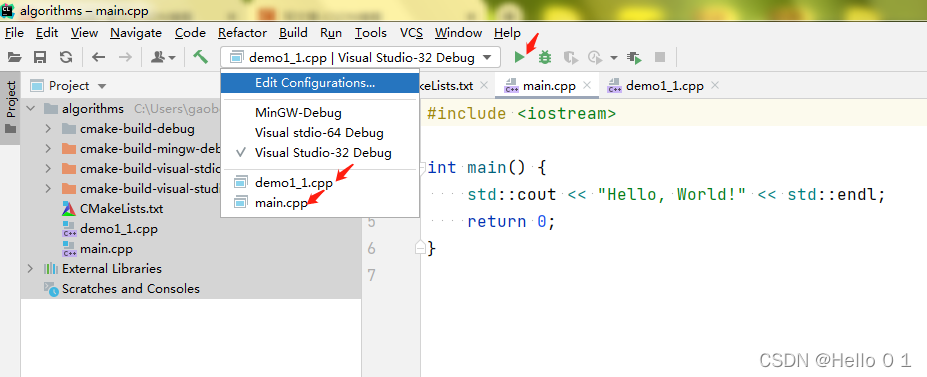Screen dimensions: 927x377
Task: Click line number 7 in gutter
Action: coord(371,275)
